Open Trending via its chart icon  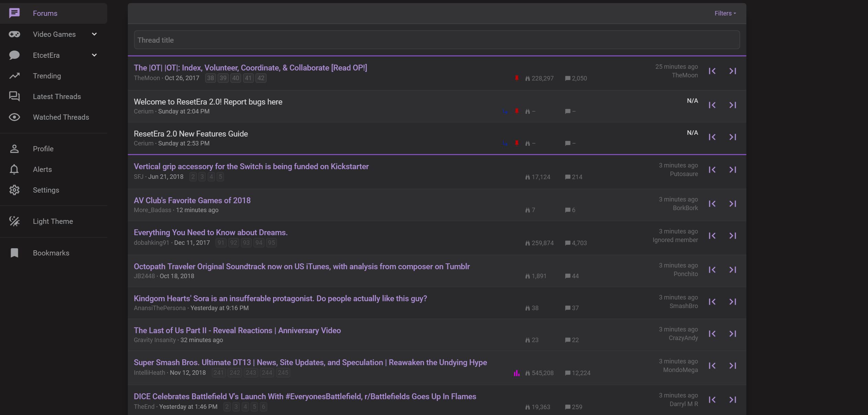point(14,76)
